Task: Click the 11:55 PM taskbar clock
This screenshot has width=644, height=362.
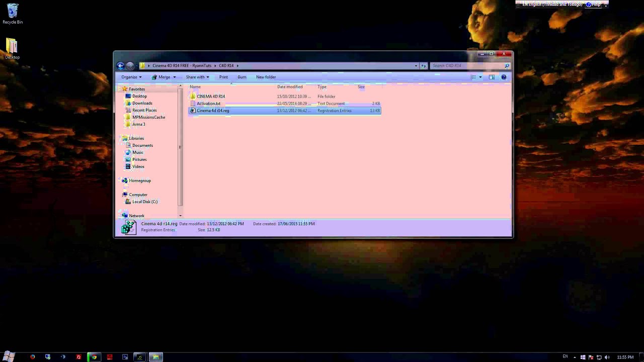Action: pyautogui.click(x=625, y=357)
